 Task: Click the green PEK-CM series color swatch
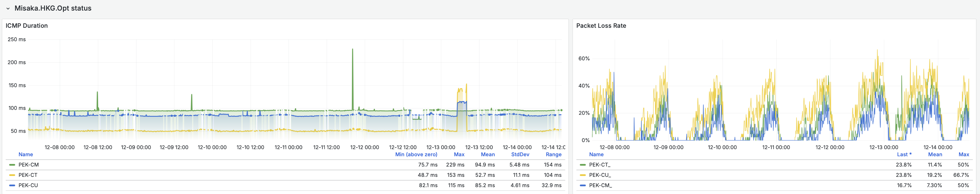12,165
